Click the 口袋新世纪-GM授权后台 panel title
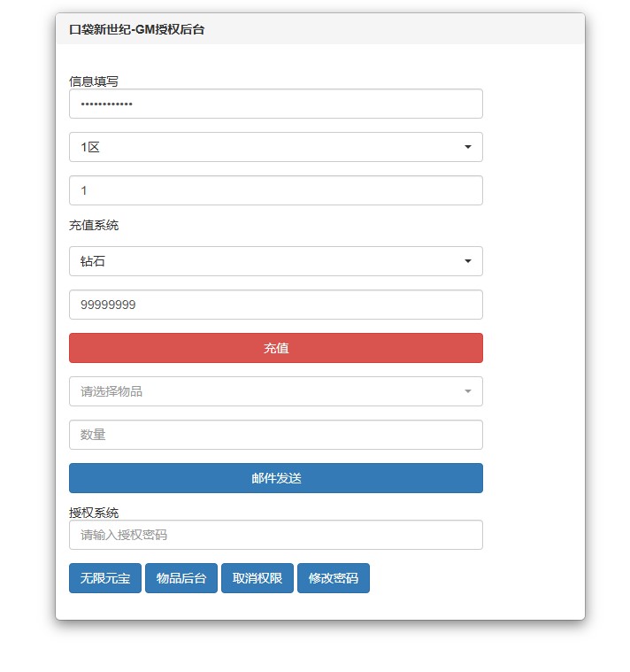This screenshot has height=672, width=630. tap(137, 29)
